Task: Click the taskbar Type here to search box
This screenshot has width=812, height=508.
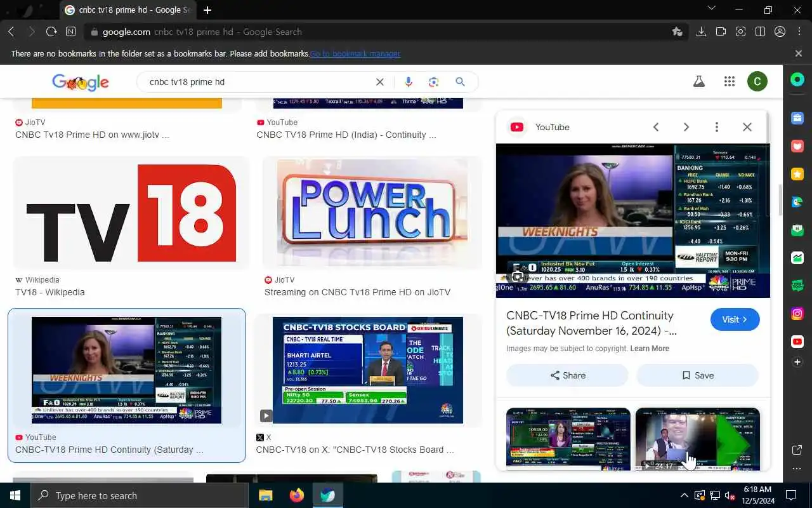Action: (139, 495)
